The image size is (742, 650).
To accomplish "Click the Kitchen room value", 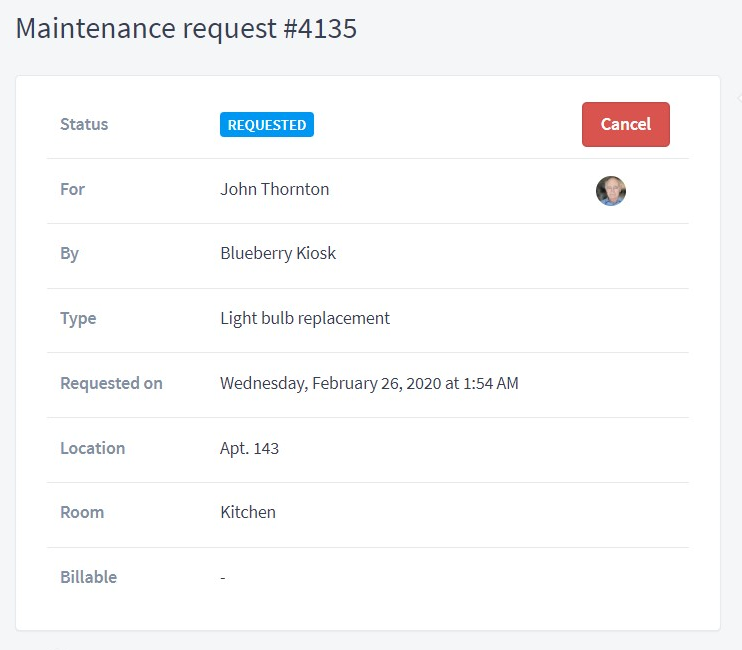I will pyautogui.click(x=248, y=512).
